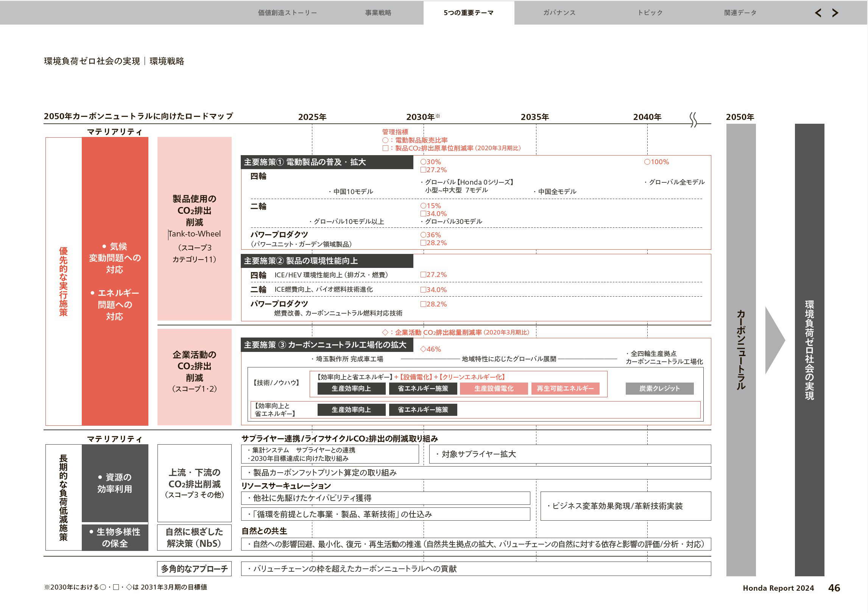Click the 2050年 timeline label
The width and height of the screenshot is (868, 613).
(x=740, y=117)
